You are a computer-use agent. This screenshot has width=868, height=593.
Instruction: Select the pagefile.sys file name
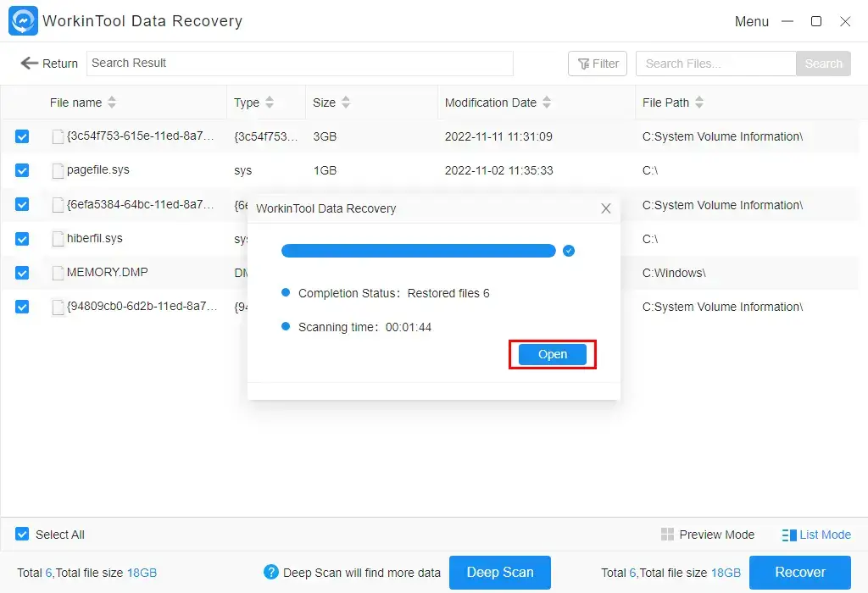(98, 169)
